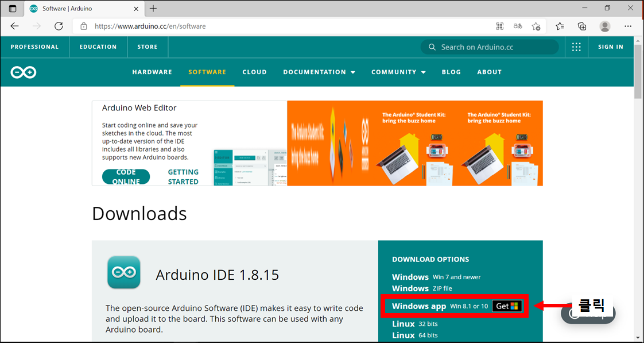Click the Software | Arduino browser tab
The image size is (644, 343).
click(x=86, y=8)
